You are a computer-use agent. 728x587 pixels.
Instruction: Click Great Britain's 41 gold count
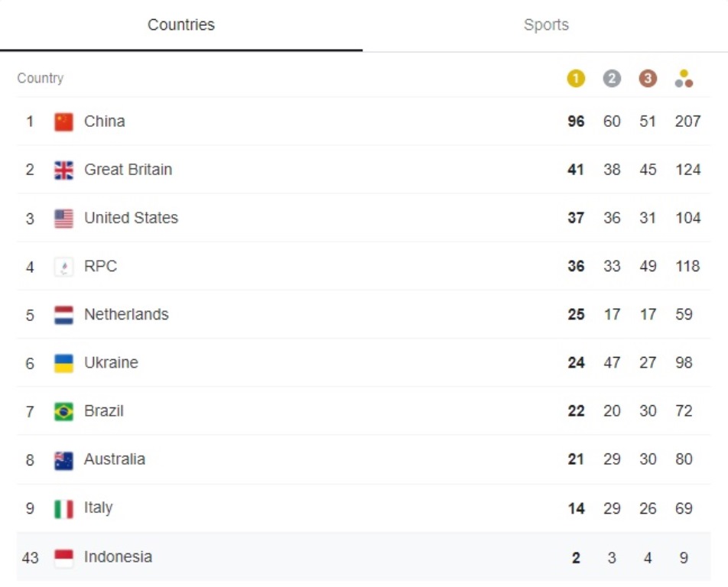[576, 170]
